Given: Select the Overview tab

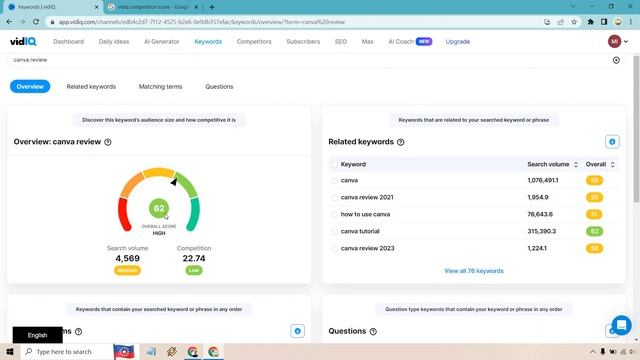Looking at the screenshot, I should (x=30, y=87).
